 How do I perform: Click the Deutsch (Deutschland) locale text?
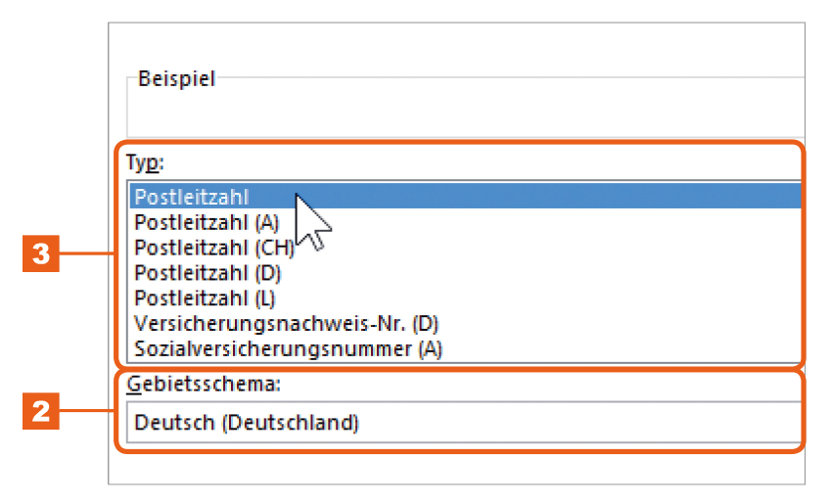click(247, 423)
